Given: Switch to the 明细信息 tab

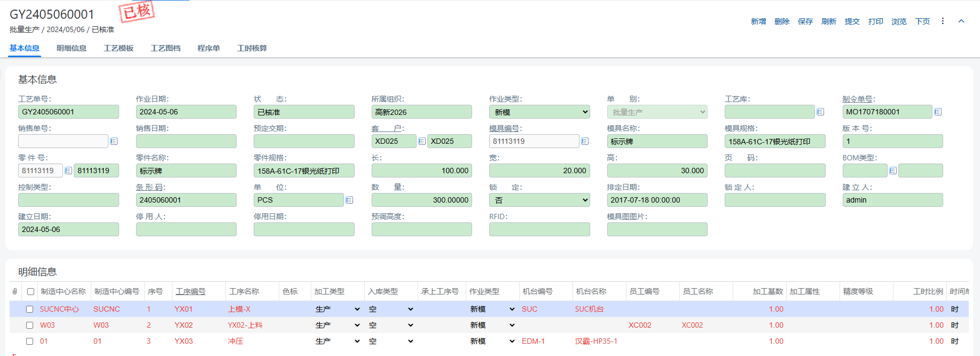Looking at the screenshot, I should click(x=72, y=48).
